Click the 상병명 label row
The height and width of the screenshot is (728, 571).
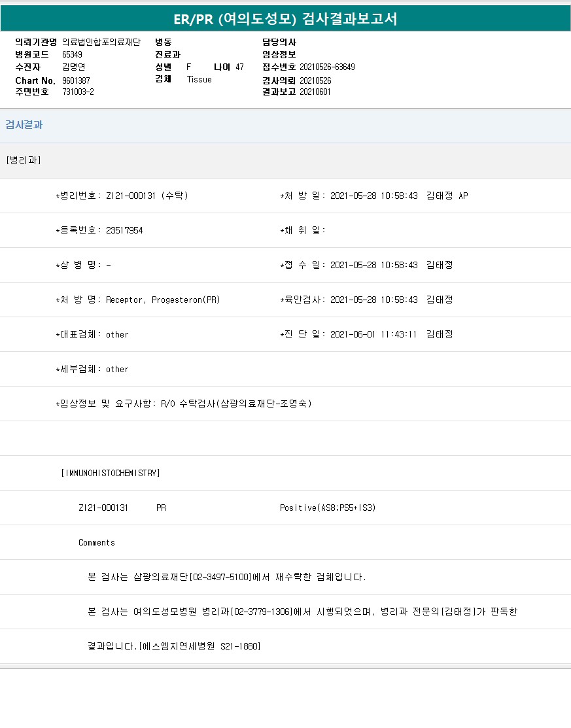[83, 265]
